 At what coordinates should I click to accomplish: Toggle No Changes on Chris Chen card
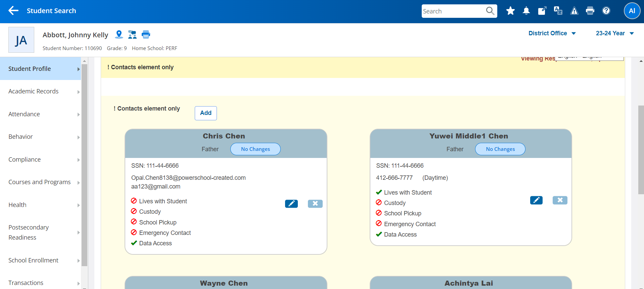(x=255, y=149)
